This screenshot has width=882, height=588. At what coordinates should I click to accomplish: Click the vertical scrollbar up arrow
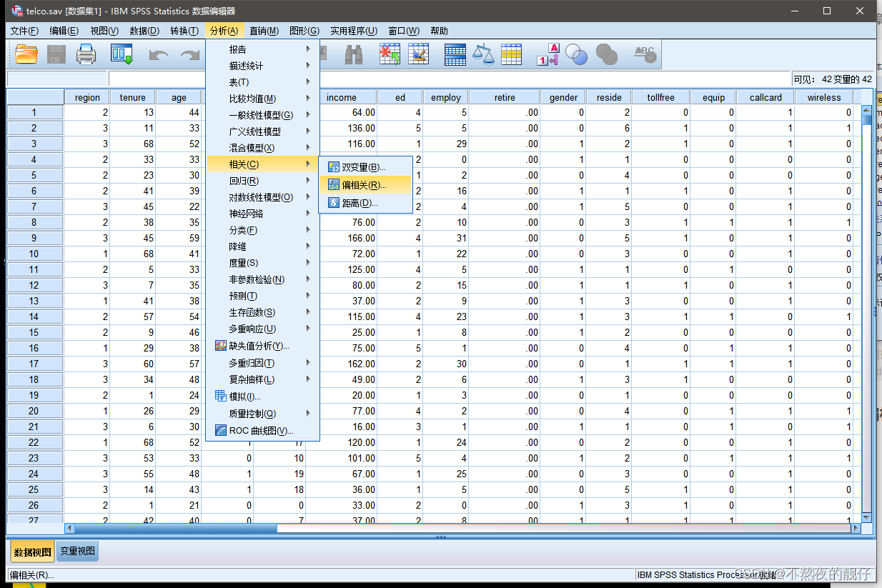(867, 110)
